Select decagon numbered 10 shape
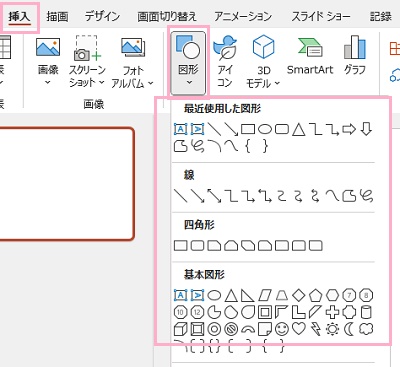This screenshot has height=367, width=400. tap(181, 312)
